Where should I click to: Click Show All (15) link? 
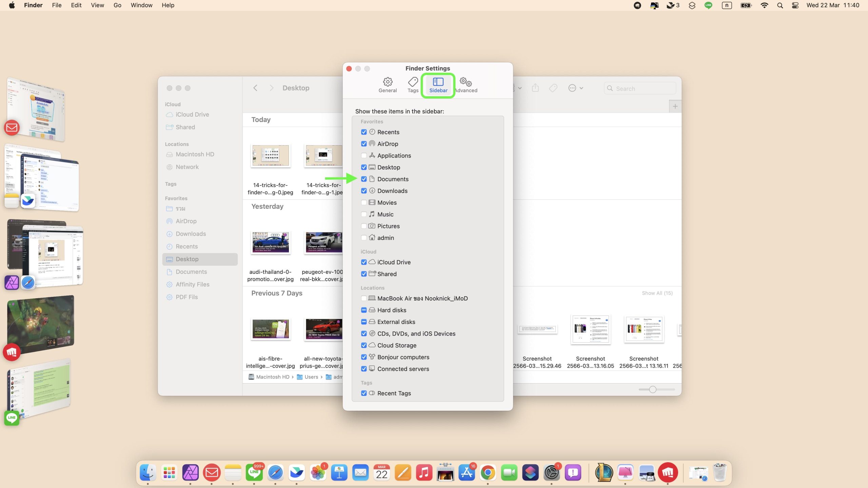(657, 293)
